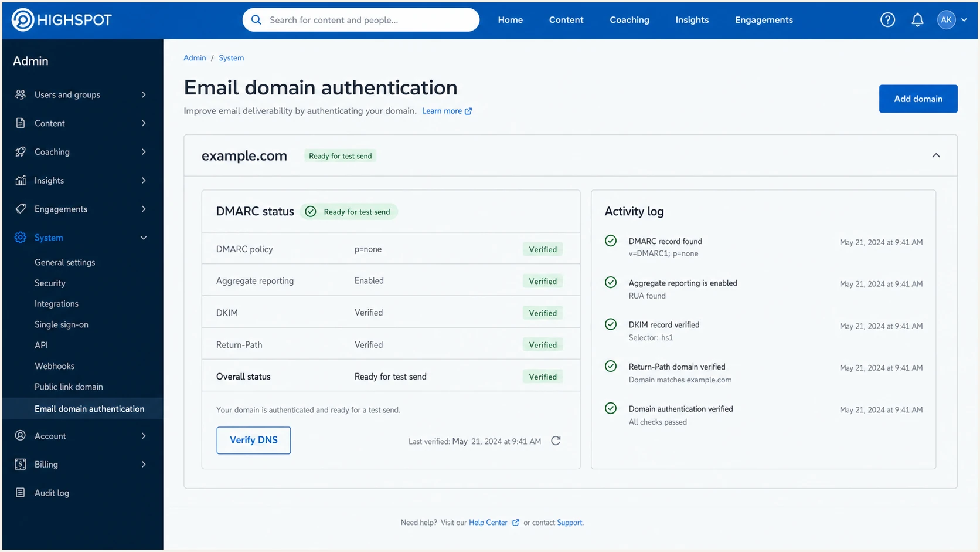Image resolution: width=980 pixels, height=552 pixels.
Task: Click the Verified badge in Return-Path row
Action: (543, 344)
